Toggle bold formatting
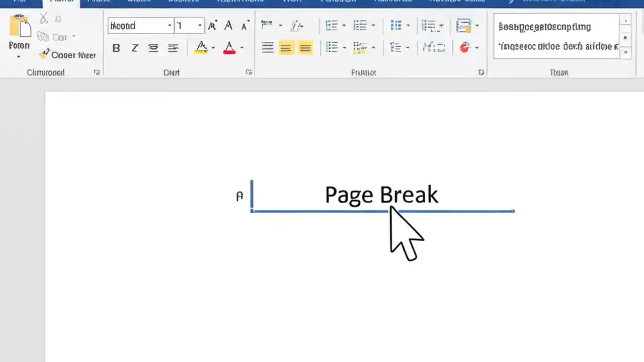644x362 pixels. [116, 48]
